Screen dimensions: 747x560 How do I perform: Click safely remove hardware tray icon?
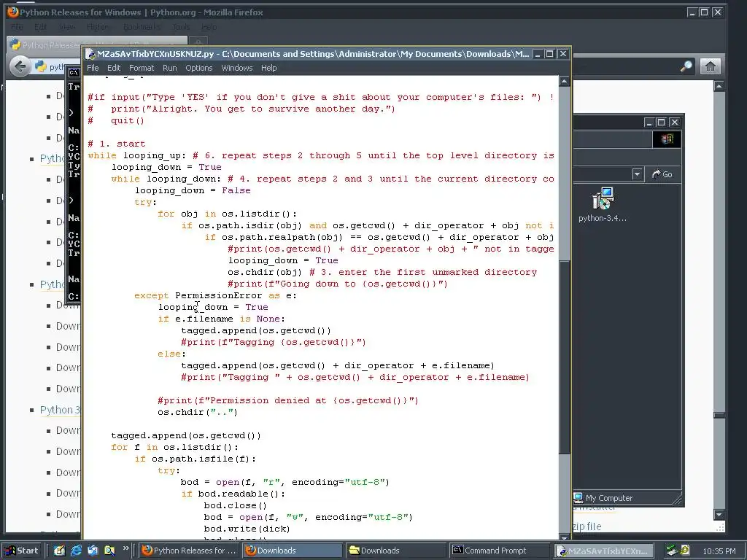(672, 551)
